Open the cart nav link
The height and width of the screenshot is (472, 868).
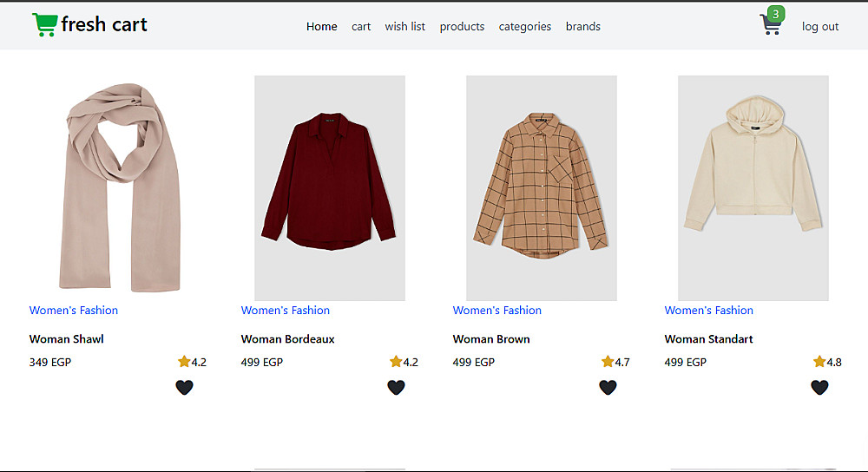point(361,27)
